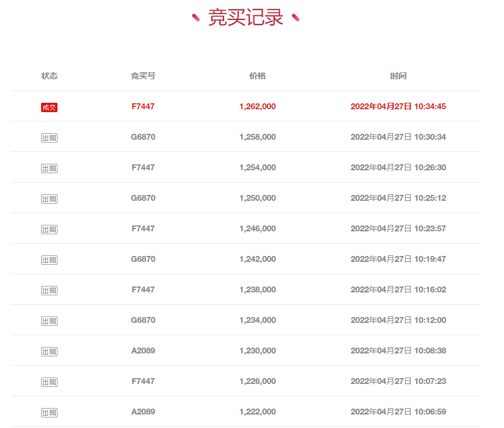Click the 出局 badge for the 1,254,000 bid
The image size is (504, 428).
49,168
